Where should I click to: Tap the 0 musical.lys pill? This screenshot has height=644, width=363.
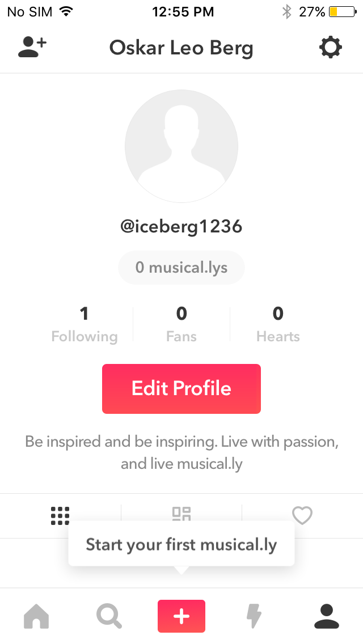181,268
